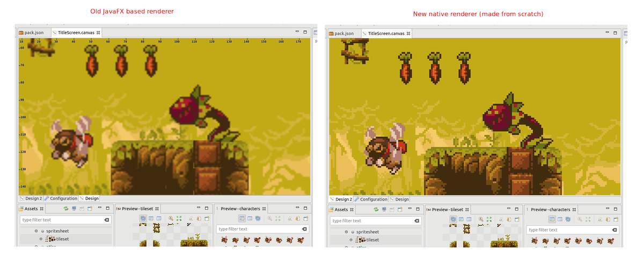The image size is (644, 264).
Task: Click green fit-to-view arrows in left Preview - tileset
Action: (x=179, y=218)
